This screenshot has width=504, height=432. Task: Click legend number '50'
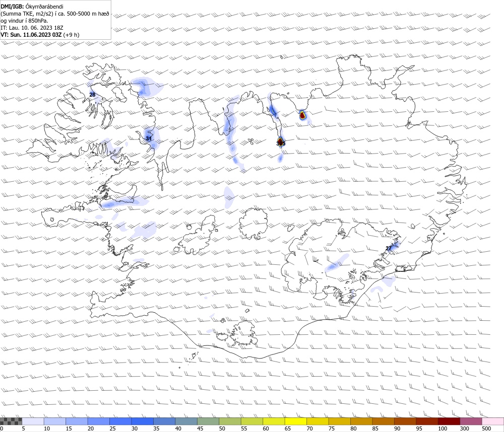pos(222,428)
